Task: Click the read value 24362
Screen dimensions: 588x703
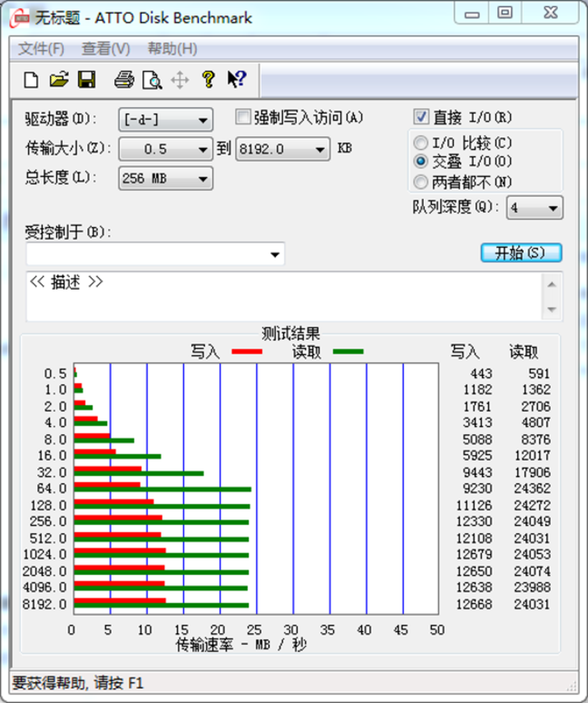Action: pos(532,488)
